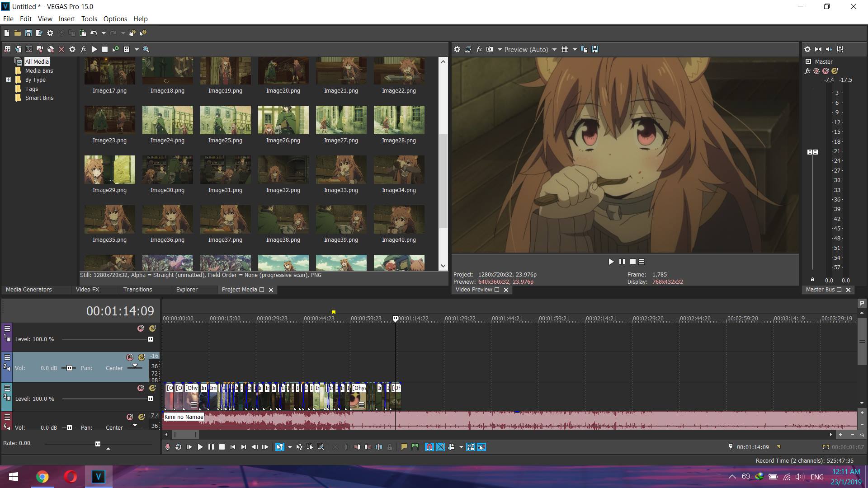
Task: Play the video preview from the preview transport
Action: tap(611, 262)
